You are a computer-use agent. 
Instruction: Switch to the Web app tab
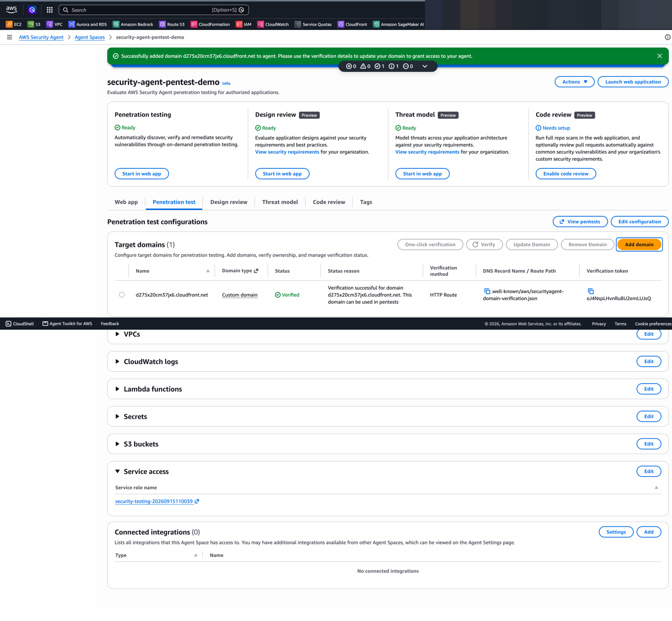click(126, 202)
